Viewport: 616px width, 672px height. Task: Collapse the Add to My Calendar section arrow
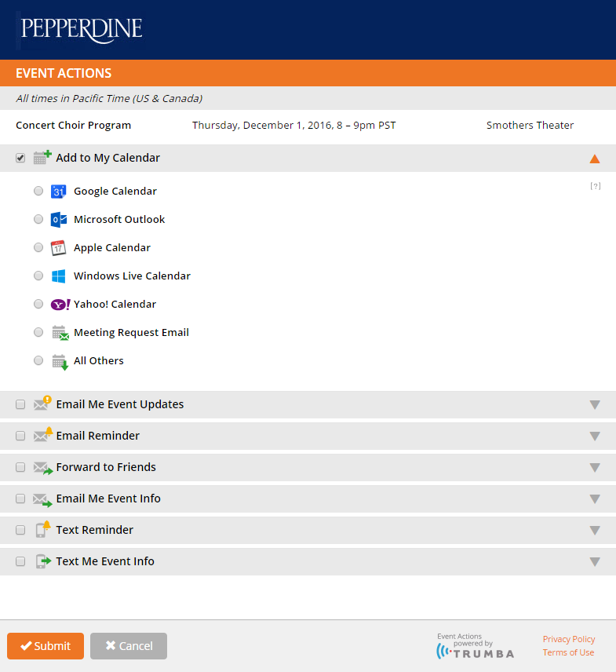pos(595,159)
